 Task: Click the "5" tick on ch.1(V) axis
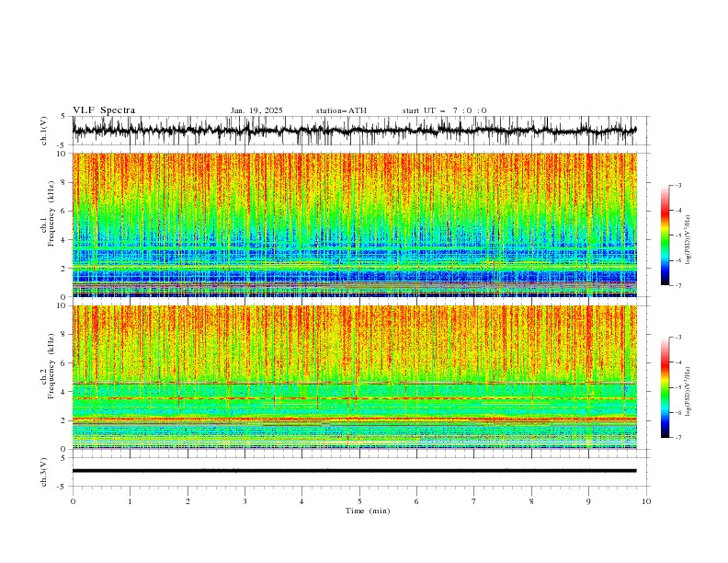63,117
